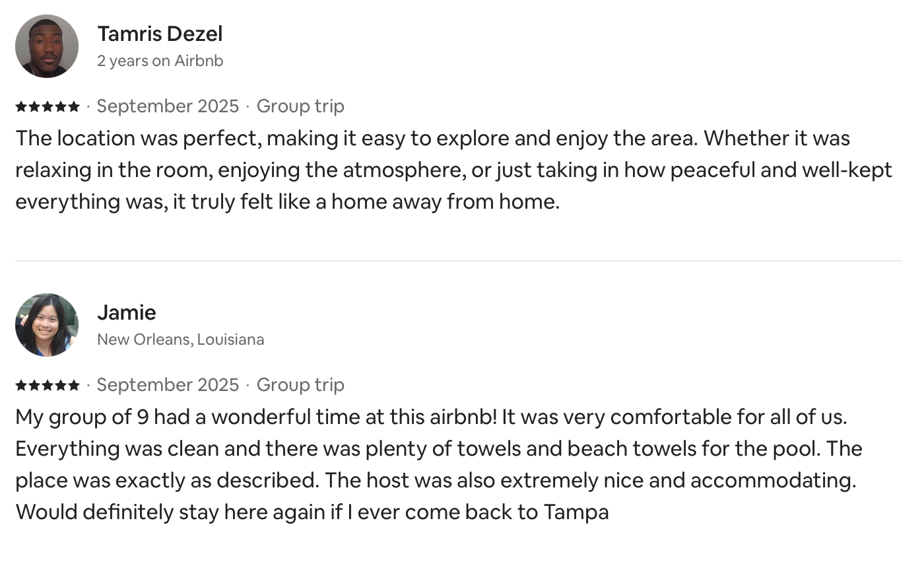Viewport: 924px width, 568px height.
Task: Click the Jamie reviewer name
Action: click(127, 312)
